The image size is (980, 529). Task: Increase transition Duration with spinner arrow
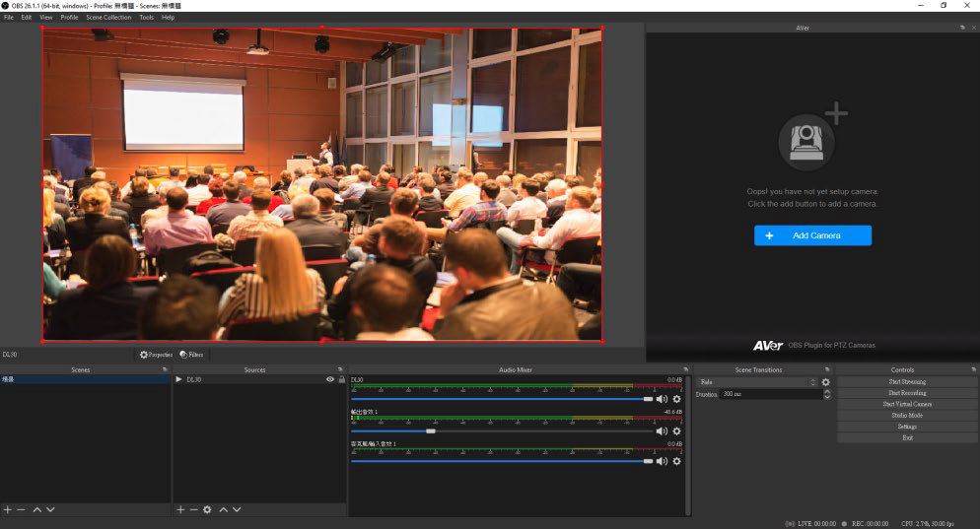(x=826, y=391)
